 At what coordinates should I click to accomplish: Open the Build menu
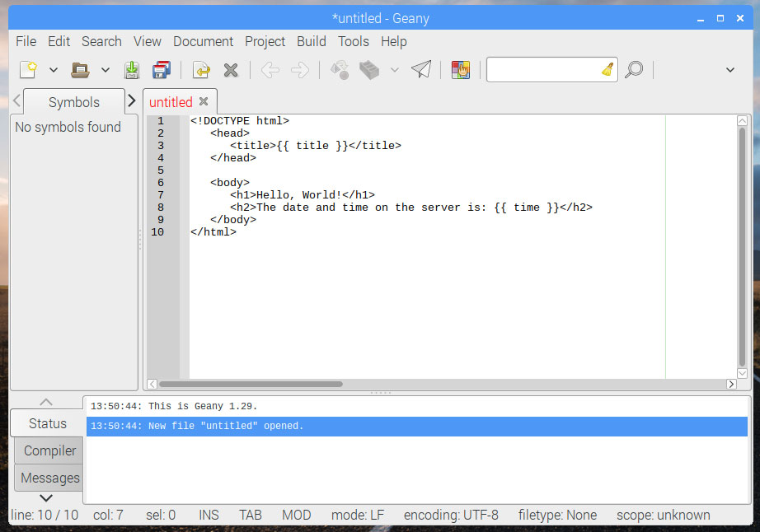coord(312,41)
